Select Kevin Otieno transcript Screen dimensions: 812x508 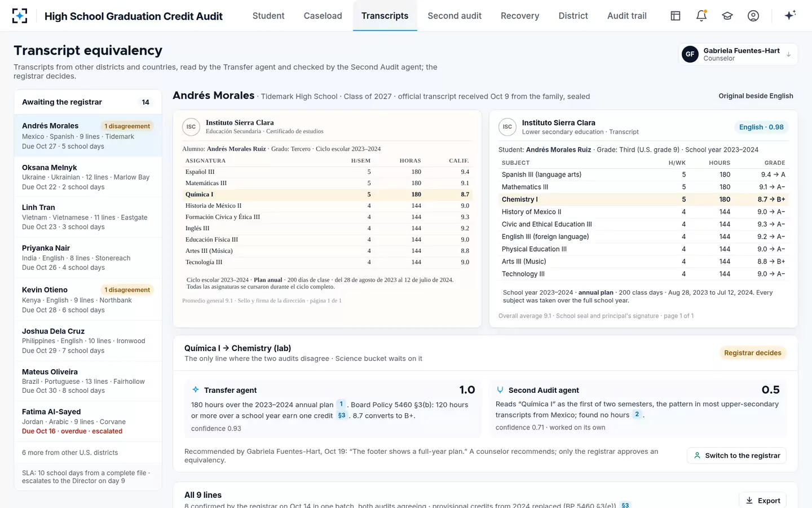click(88, 299)
